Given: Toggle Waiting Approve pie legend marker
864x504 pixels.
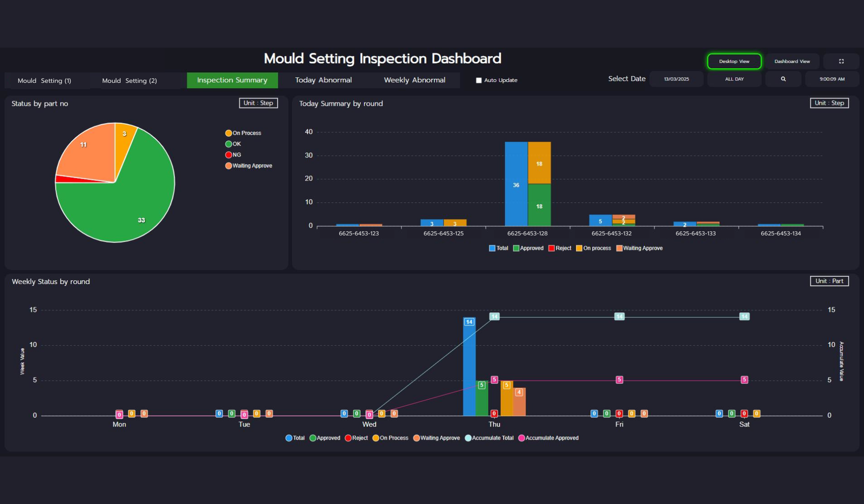Looking at the screenshot, I should (x=229, y=166).
